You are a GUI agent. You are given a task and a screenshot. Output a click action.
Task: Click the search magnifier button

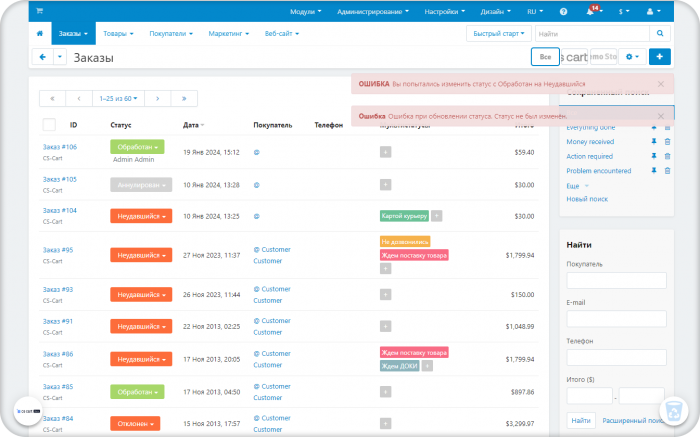[660, 33]
